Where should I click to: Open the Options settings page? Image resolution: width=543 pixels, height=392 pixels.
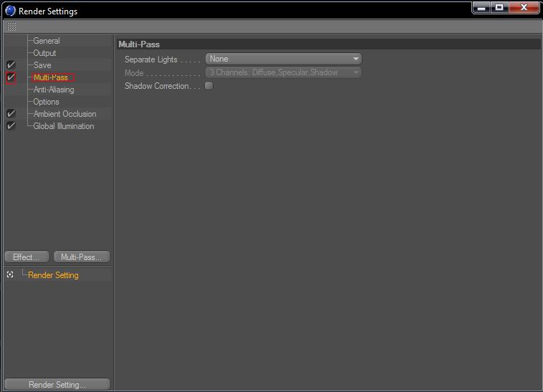46,102
